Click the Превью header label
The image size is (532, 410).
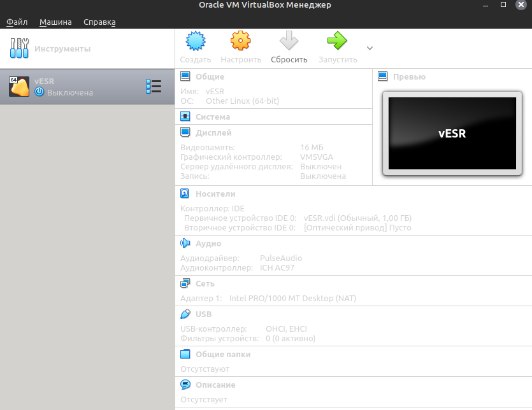point(409,76)
